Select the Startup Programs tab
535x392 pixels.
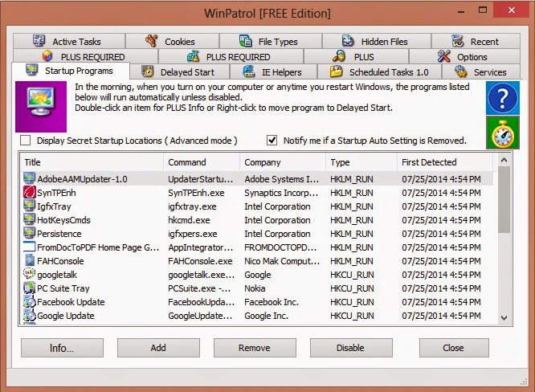click(71, 71)
